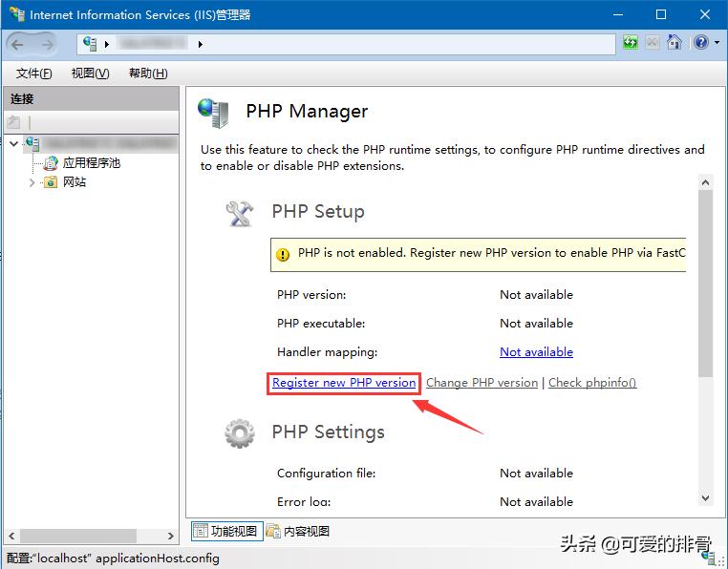Click the PHP Settings gear icon
Screen dimensions: 728x569
coord(240,433)
